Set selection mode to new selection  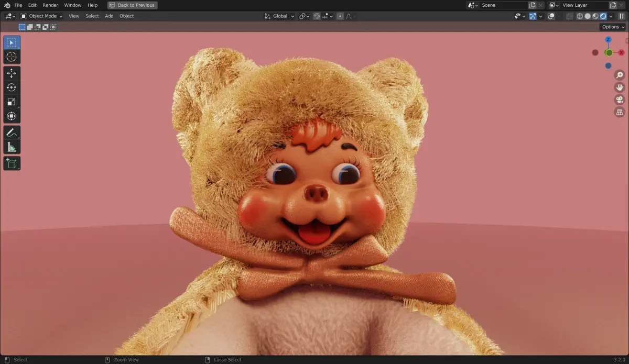[22, 27]
